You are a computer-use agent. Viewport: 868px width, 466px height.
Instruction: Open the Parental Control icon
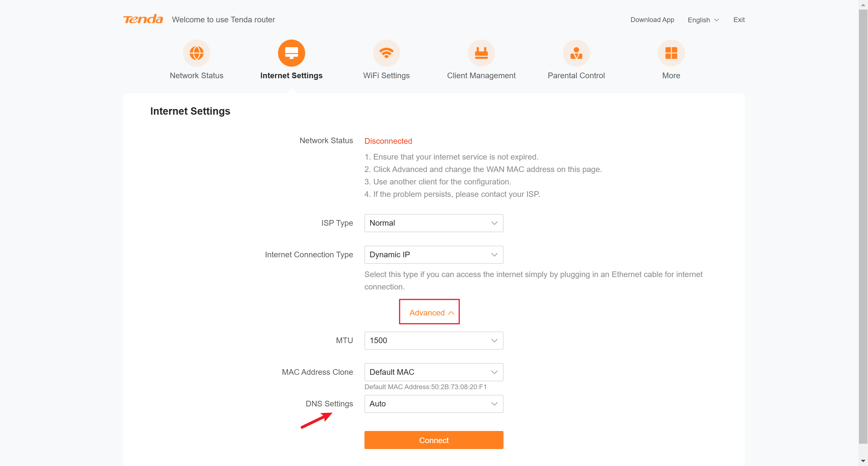pos(576,53)
